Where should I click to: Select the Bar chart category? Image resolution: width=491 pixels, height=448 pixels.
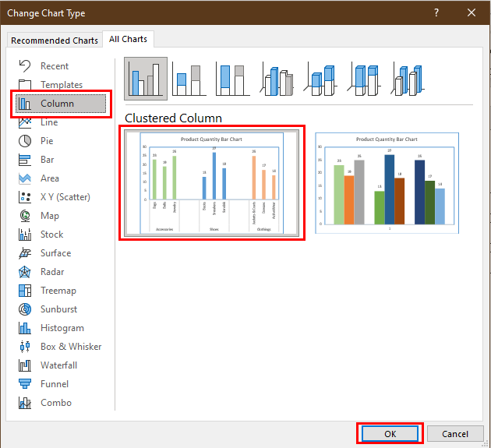click(x=61, y=160)
